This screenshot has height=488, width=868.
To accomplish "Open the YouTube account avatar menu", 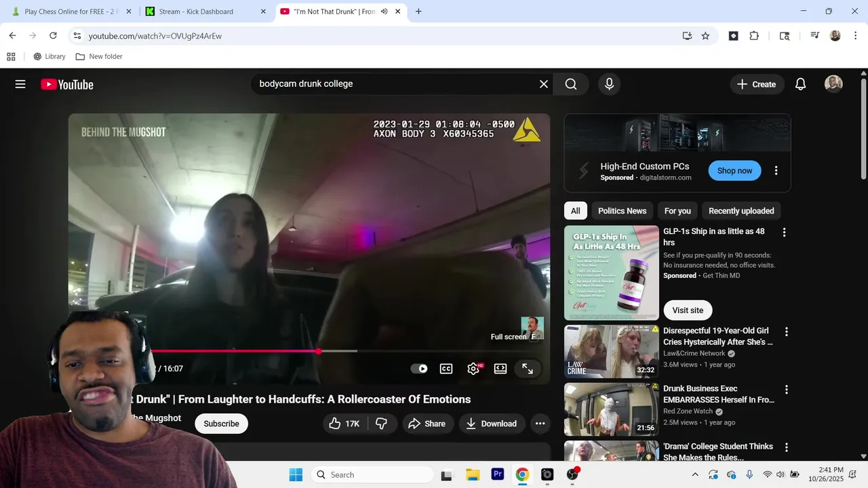I will 833,84.
